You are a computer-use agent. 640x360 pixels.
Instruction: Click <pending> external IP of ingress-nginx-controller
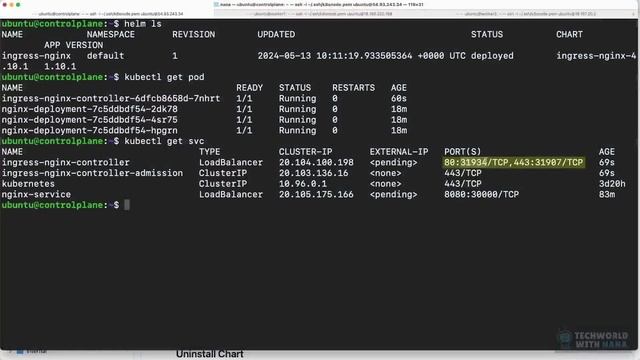(x=393, y=162)
